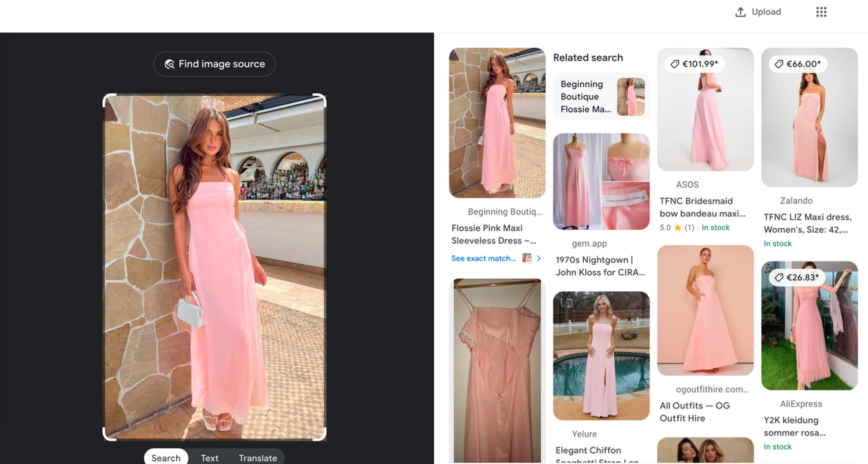
Task: Click the €66.00 price tag icon
Action: coord(779,64)
